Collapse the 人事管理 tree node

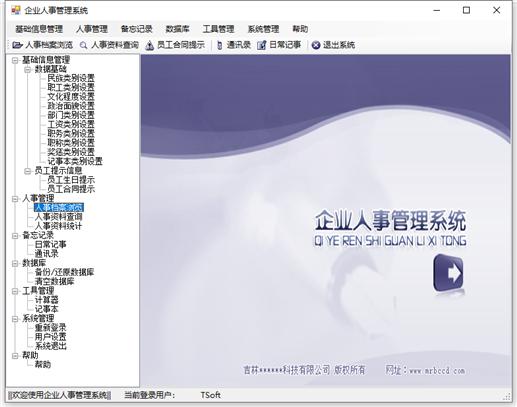[x=15, y=199]
